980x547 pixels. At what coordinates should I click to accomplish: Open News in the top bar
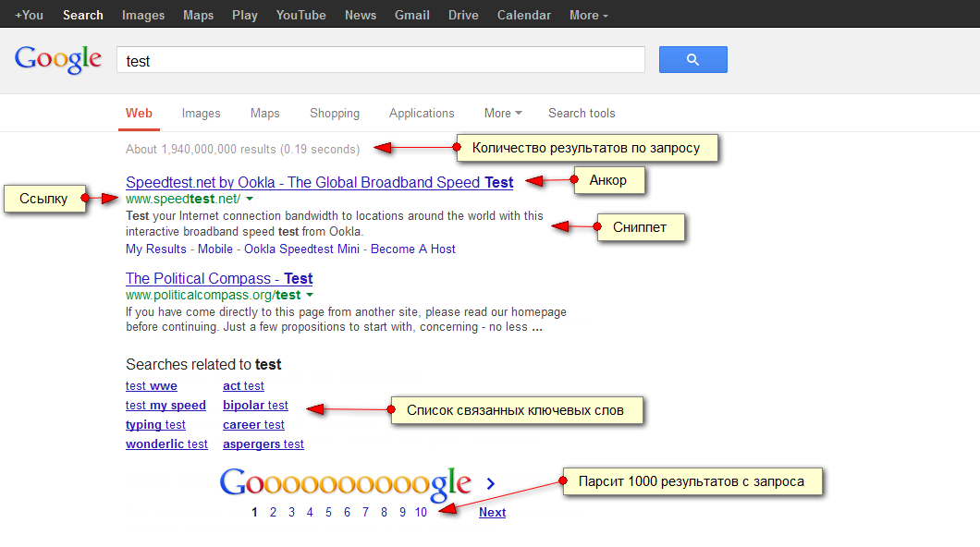pos(360,15)
